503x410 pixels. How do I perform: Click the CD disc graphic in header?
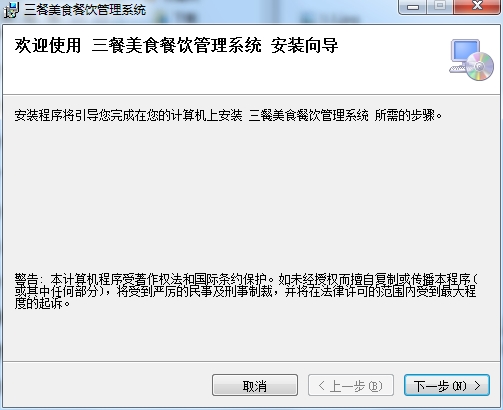click(480, 67)
